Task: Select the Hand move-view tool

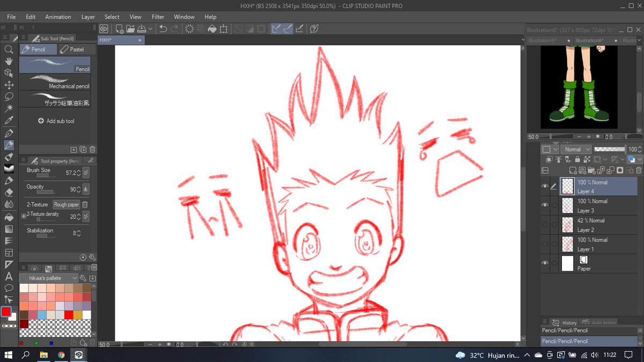Action: coord(9,61)
